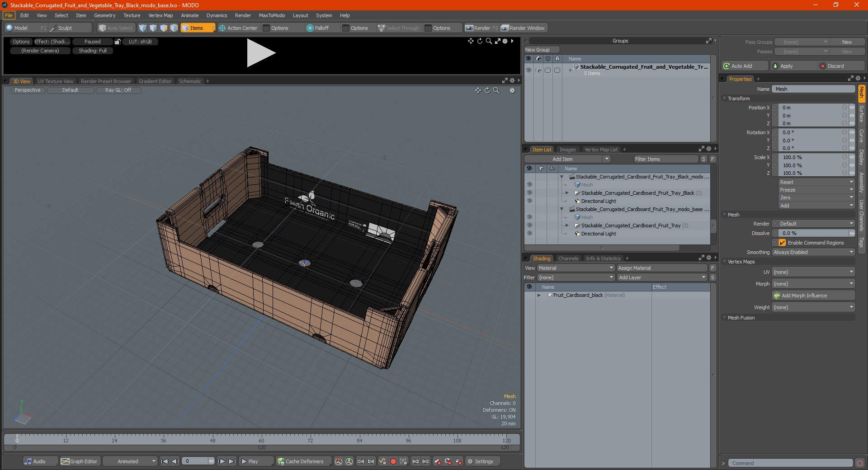Open the Geometry menu
Image resolution: width=868 pixels, height=470 pixels.
(104, 15)
